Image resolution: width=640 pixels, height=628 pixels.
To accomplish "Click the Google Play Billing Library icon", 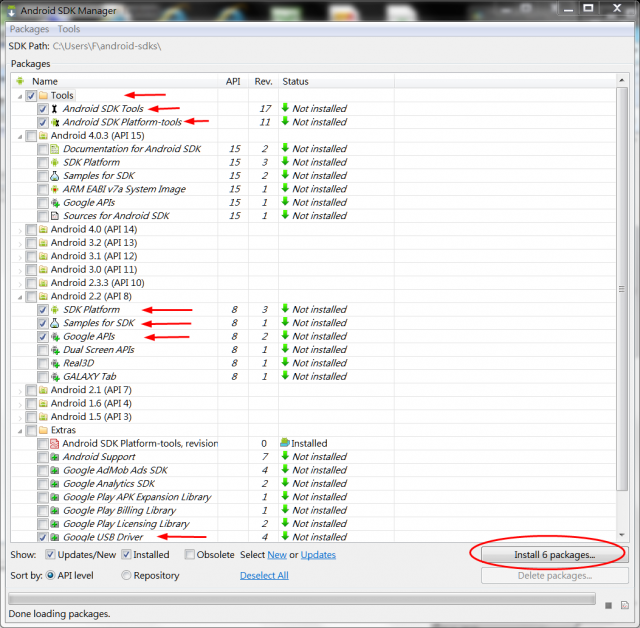I will pos(55,510).
